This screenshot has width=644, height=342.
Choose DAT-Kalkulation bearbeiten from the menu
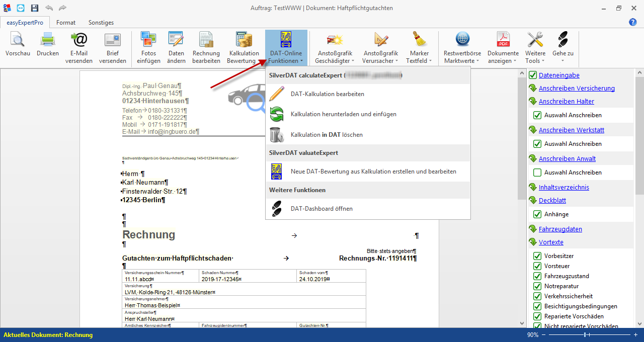click(x=368, y=94)
